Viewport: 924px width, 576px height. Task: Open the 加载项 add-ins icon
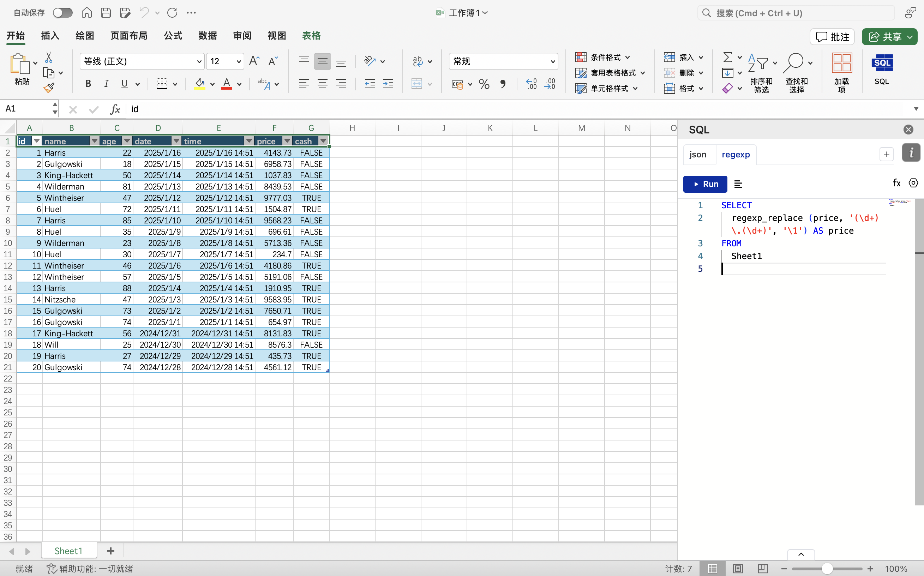tap(842, 73)
